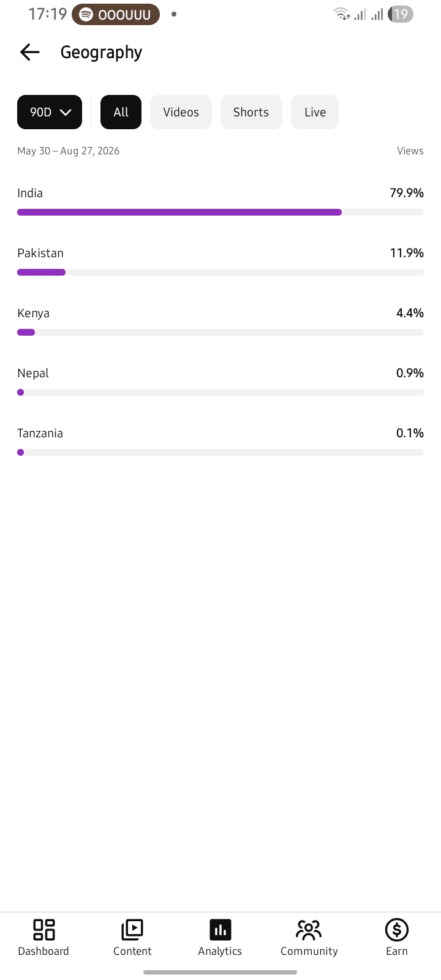
Task: Tap the Nepal country label
Action: [33, 373]
